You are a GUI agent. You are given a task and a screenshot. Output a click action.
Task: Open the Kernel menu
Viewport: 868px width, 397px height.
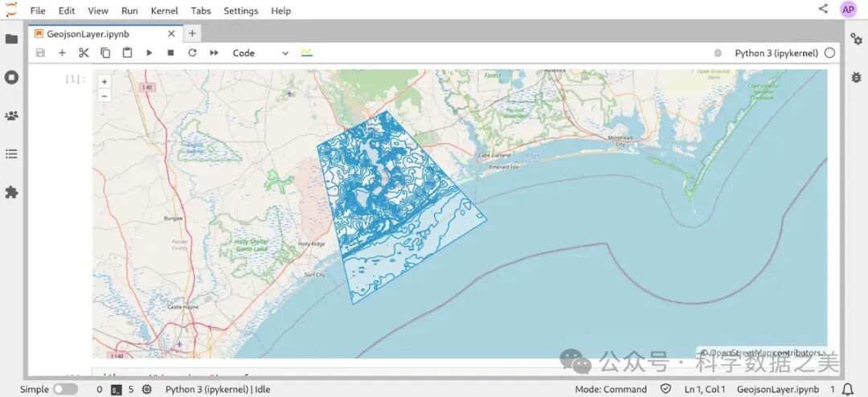[x=164, y=10]
